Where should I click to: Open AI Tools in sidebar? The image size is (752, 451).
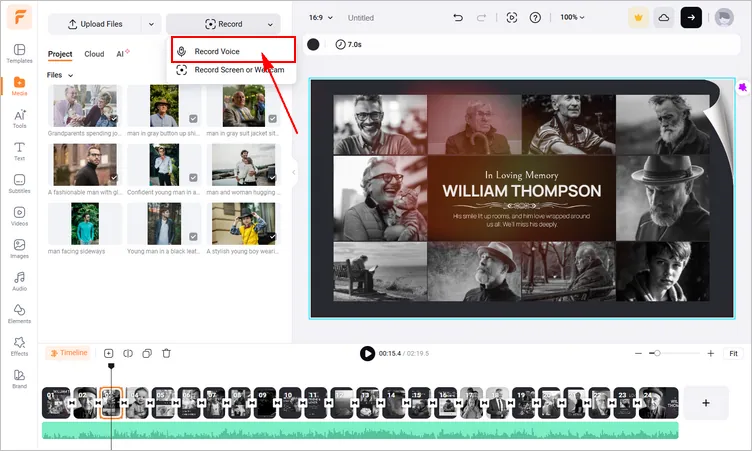19,119
